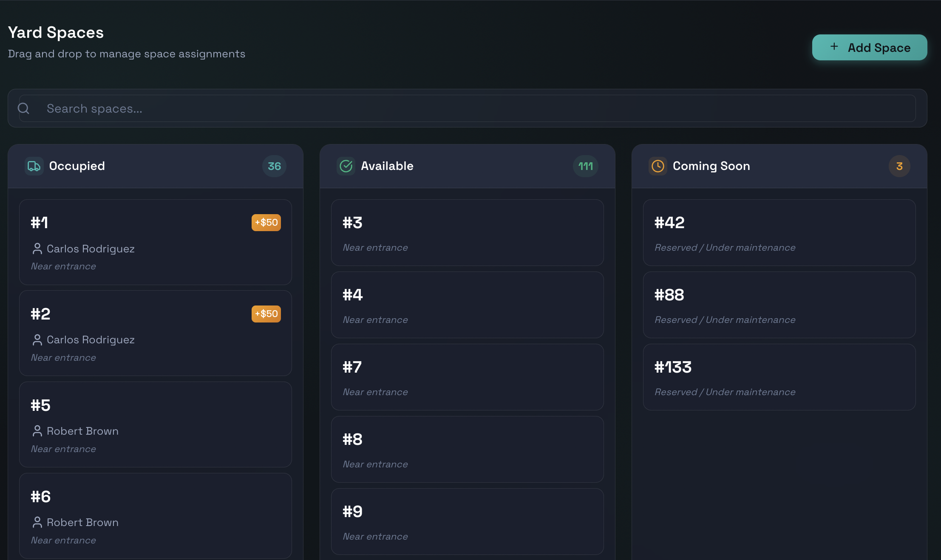Click the magnifier icon in search bar
Viewport: 941px width, 560px height.
(x=24, y=108)
